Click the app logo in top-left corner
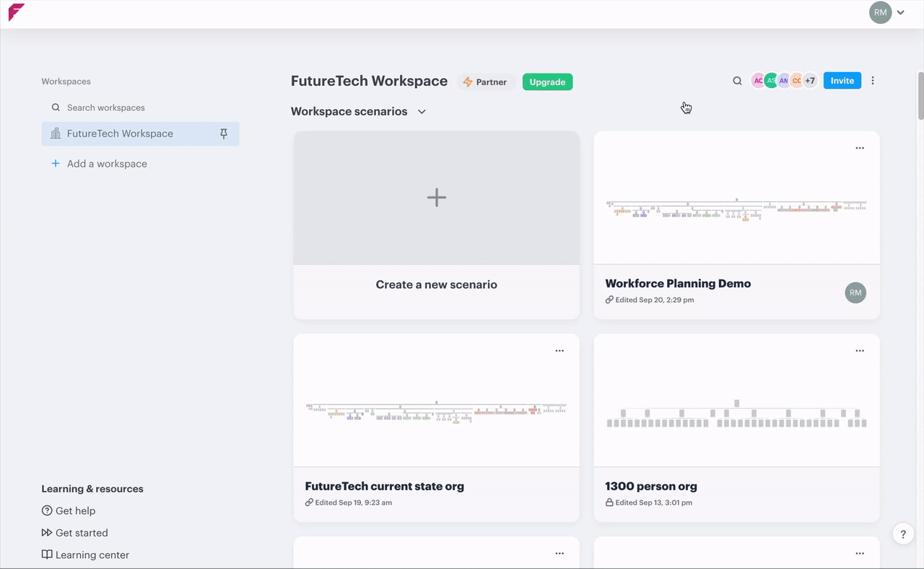The image size is (924, 569). [x=16, y=12]
